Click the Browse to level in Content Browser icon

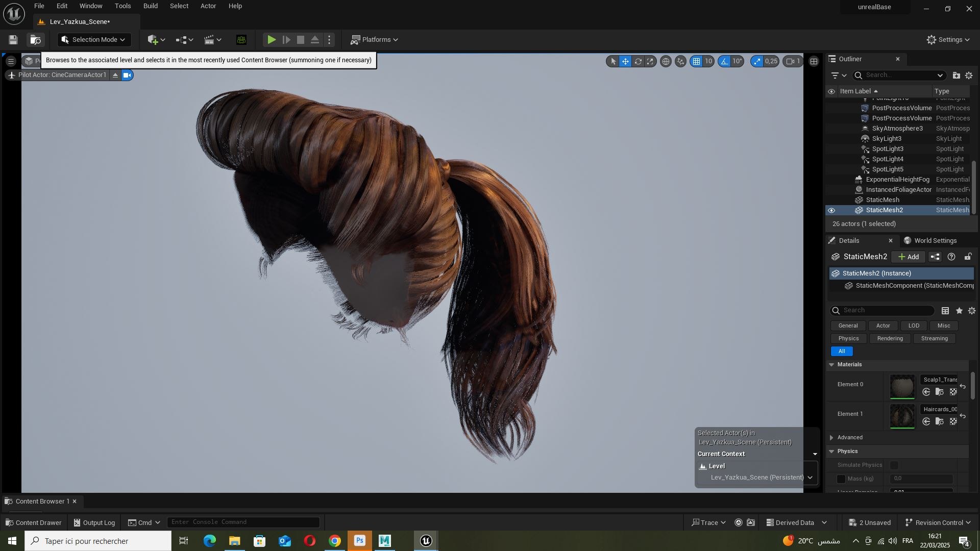click(35, 40)
